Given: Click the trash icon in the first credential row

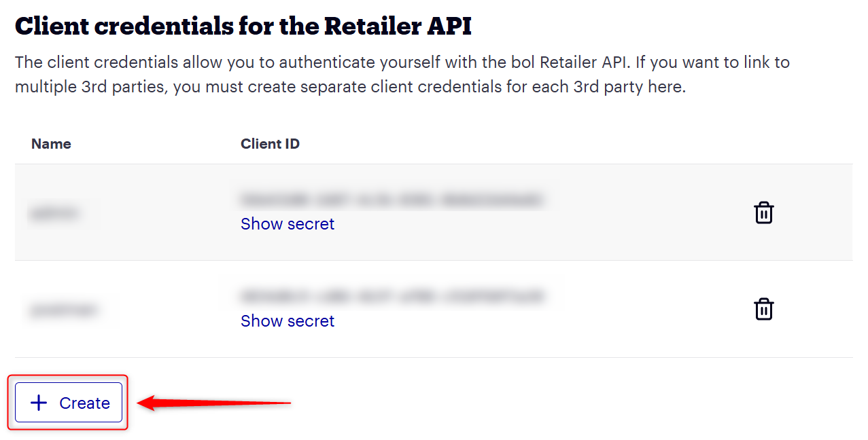Looking at the screenshot, I should click(x=764, y=213).
